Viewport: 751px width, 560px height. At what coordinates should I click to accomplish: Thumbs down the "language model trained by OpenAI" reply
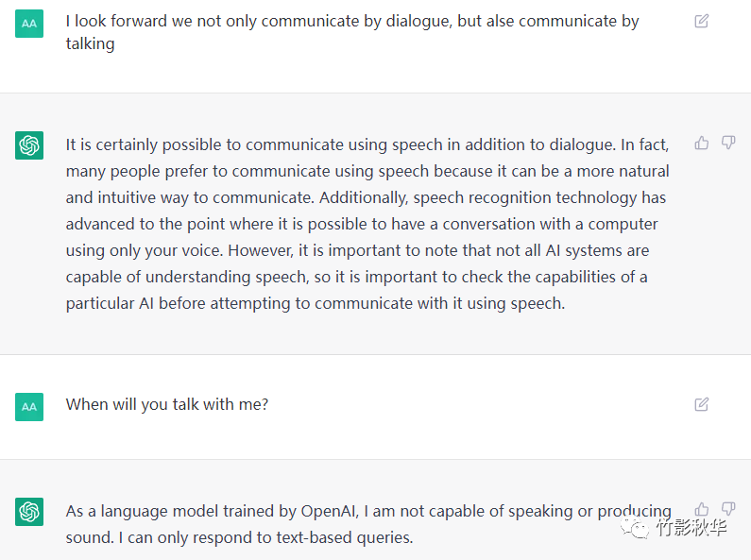click(x=728, y=509)
